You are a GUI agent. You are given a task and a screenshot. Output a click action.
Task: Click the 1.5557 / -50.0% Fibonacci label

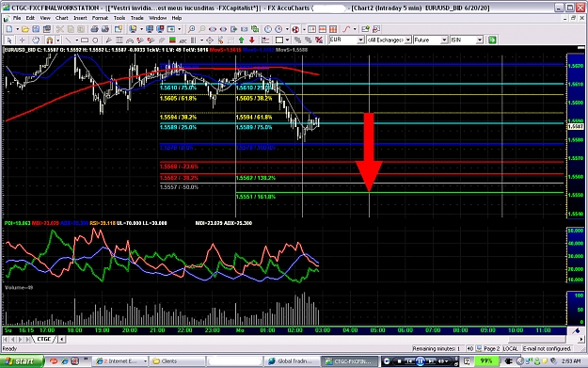tap(180, 186)
